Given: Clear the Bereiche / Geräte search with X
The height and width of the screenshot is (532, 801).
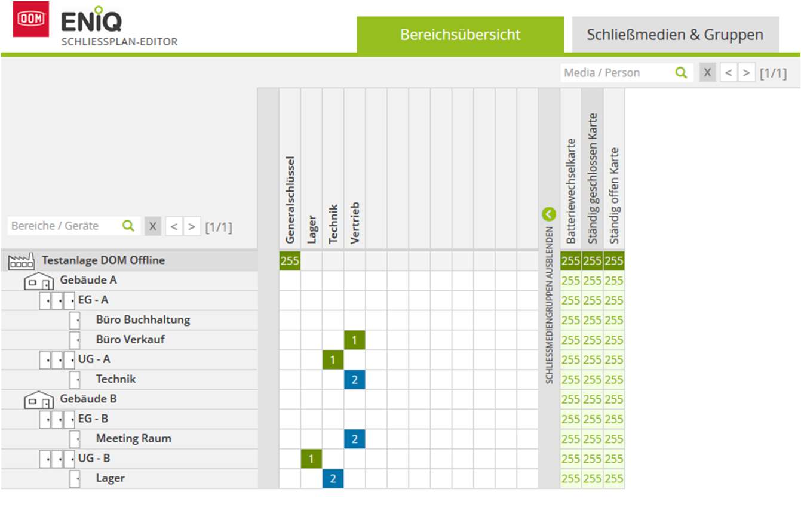Looking at the screenshot, I should click(x=153, y=226).
